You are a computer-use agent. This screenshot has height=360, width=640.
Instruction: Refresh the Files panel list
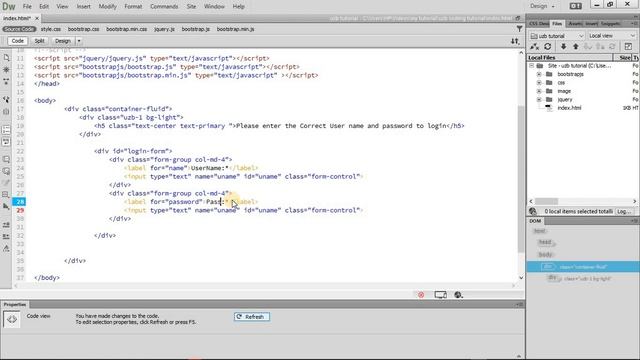point(548,47)
